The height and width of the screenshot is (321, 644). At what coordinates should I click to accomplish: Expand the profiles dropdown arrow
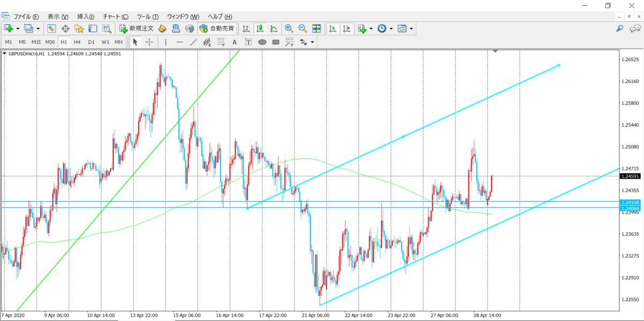click(38, 28)
